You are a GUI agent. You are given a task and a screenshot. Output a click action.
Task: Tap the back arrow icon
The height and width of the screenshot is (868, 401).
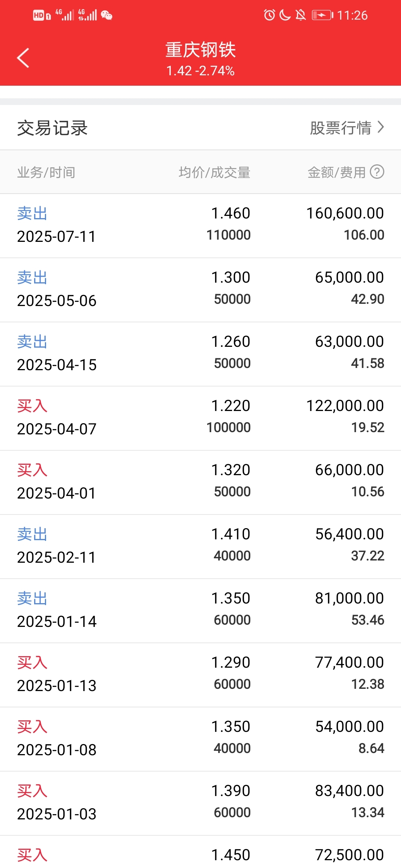[x=23, y=58]
